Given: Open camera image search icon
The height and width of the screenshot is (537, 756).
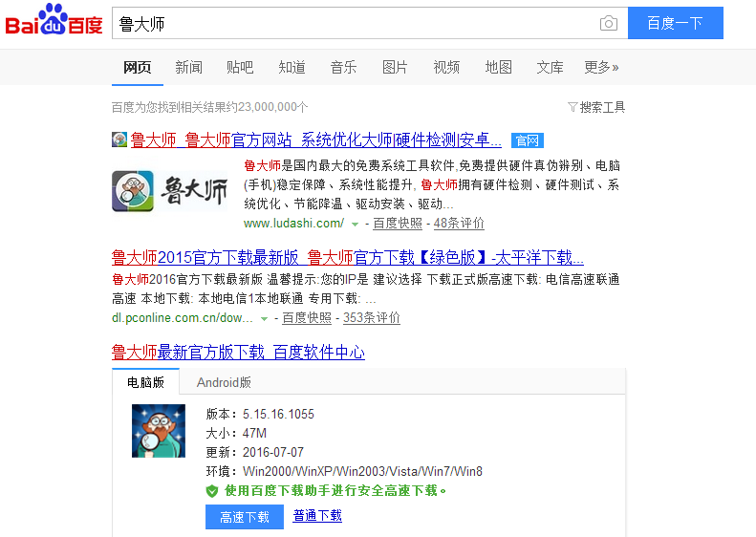Looking at the screenshot, I should [609, 23].
